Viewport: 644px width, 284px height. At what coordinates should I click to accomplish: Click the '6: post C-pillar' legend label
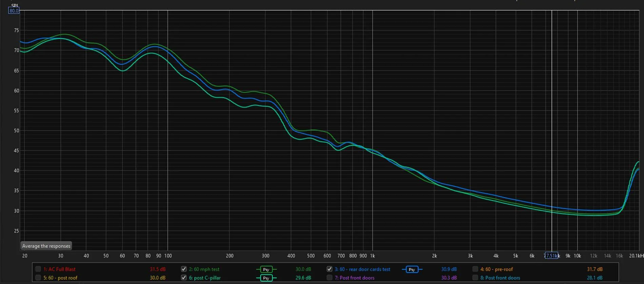205,278
